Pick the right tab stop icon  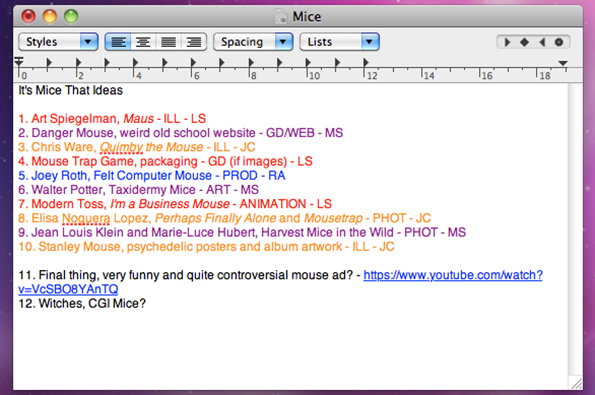[542, 42]
